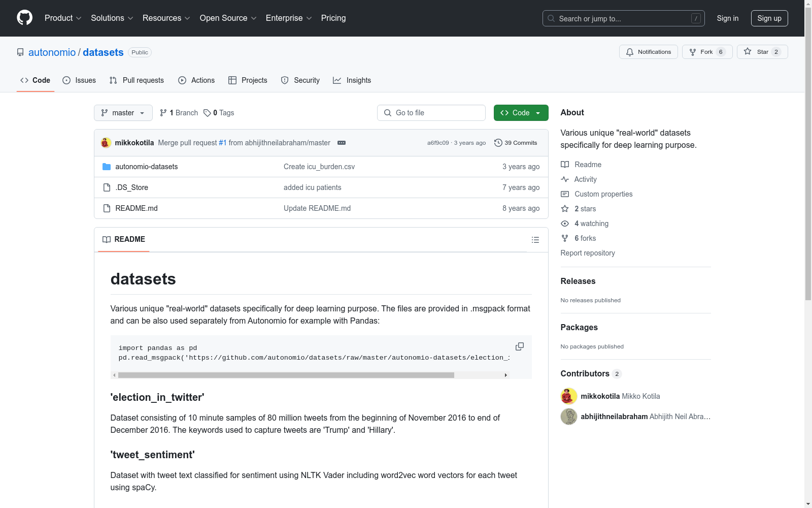This screenshot has height=508, width=812.
Task: Switch to the Issues tab
Action: (x=79, y=80)
